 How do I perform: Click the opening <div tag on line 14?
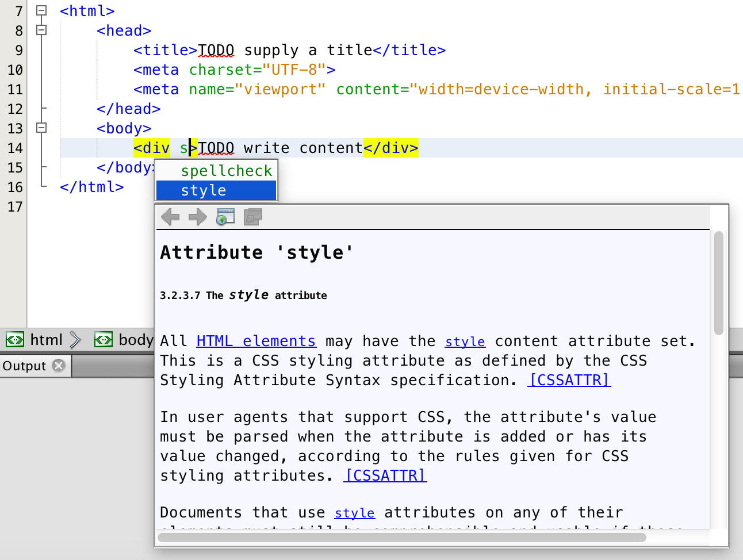[x=152, y=148]
